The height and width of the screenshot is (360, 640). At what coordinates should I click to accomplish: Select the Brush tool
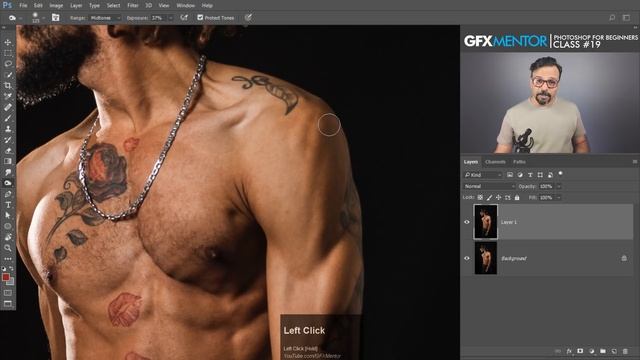click(x=8, y=118)
